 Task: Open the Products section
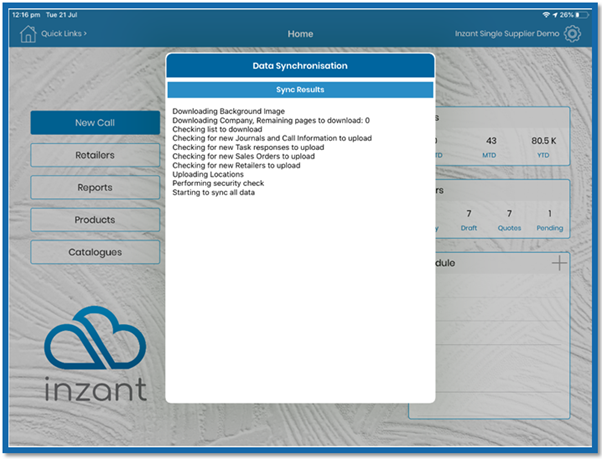coord(95,220)
